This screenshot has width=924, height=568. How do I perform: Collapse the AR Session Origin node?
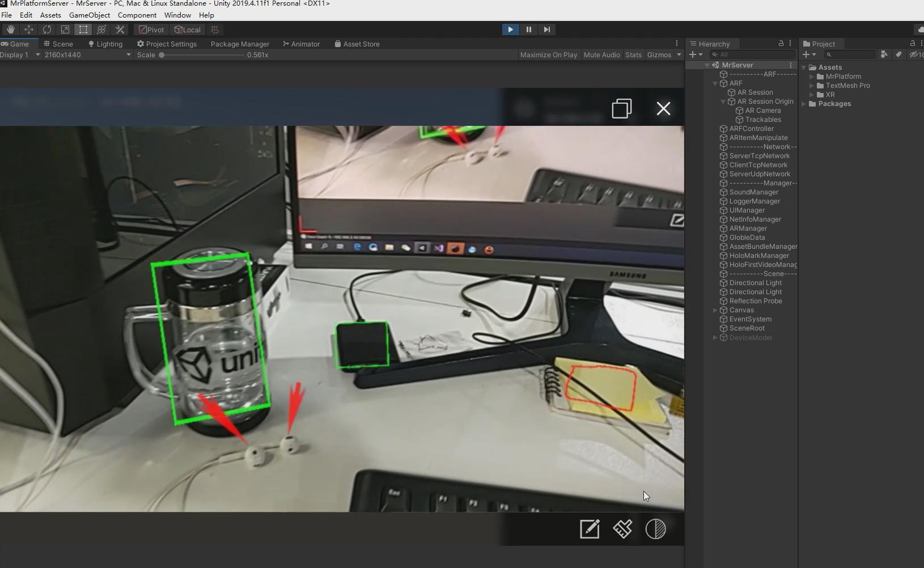722,101
